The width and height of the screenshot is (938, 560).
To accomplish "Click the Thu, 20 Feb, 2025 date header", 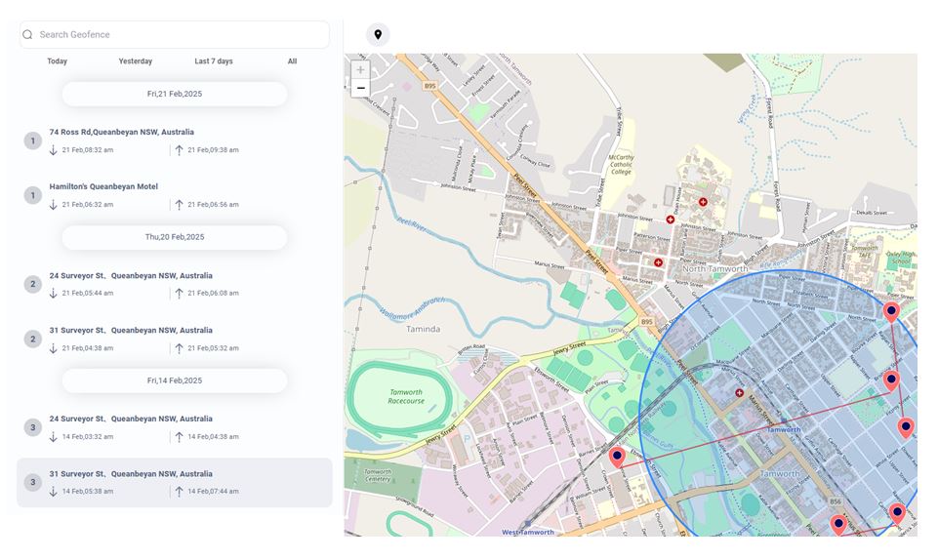I will pyautogui.click(x=175, y=237).
